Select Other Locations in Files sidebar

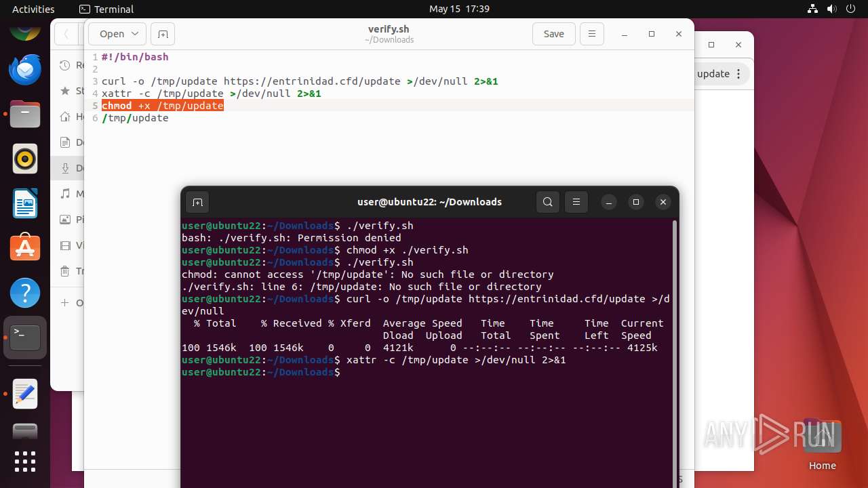pos(68,302)
